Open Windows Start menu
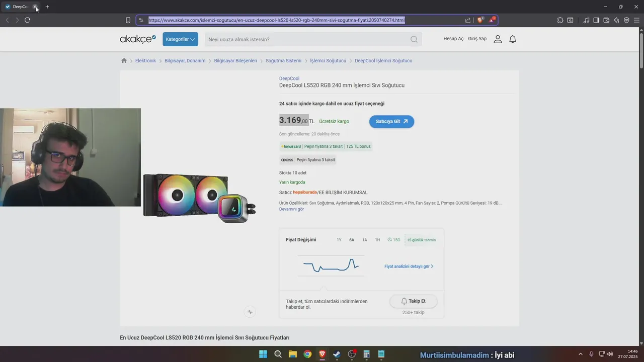644x362 pixels. [x=263, y=354]
